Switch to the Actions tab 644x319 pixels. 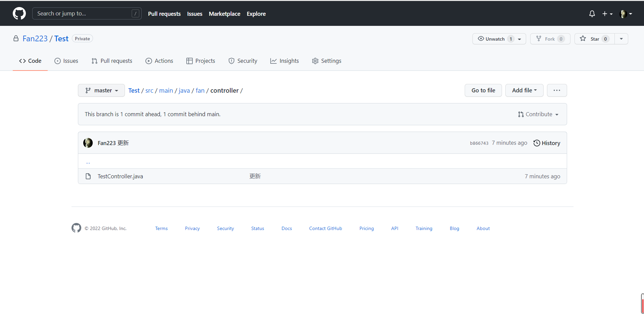159,61
